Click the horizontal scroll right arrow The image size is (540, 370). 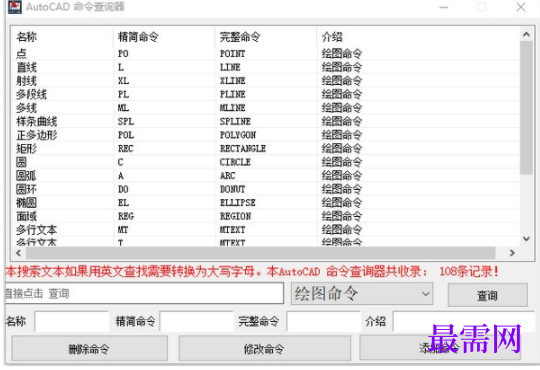[x=512, y=253]
